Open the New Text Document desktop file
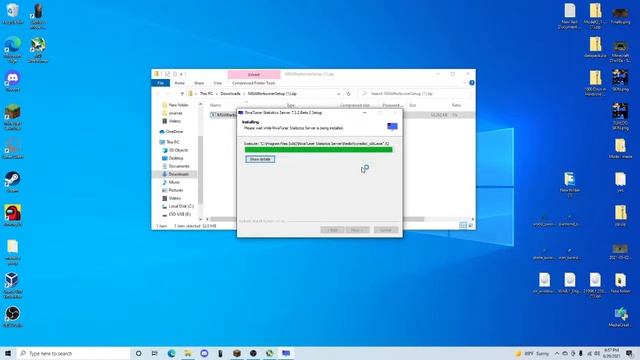 pos(569,16)
